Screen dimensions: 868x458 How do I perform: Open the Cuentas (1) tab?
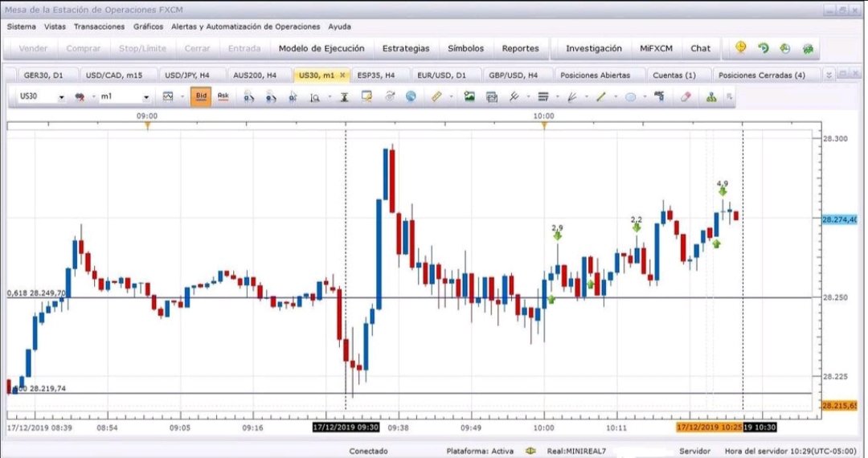click(674, 76)
